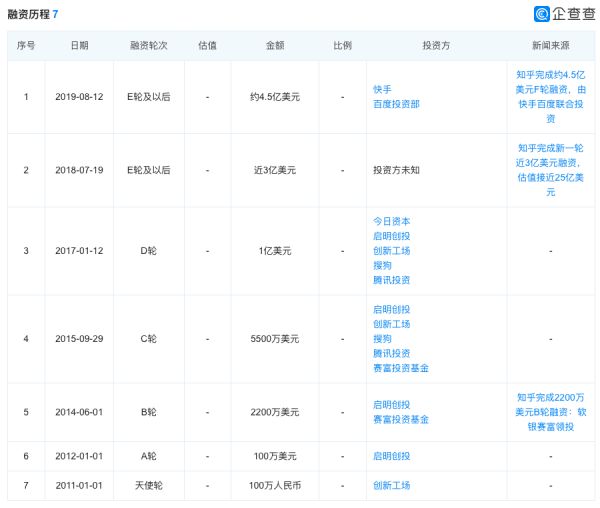Click the 投资方 column header
Viewport: 600px width, 508px height.
click(435, 46)
